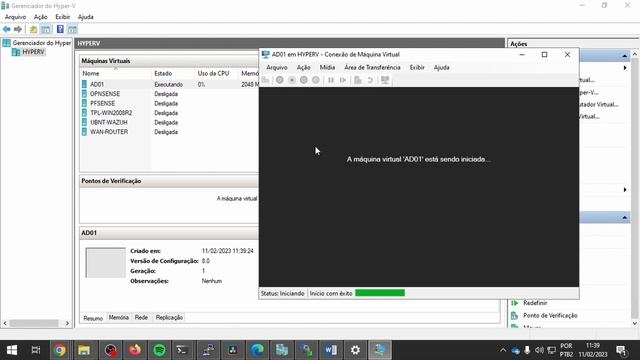Click the Turn Off icon in VM connection toolbar
This screenshot has width=640, height=360.
(292, 80)
